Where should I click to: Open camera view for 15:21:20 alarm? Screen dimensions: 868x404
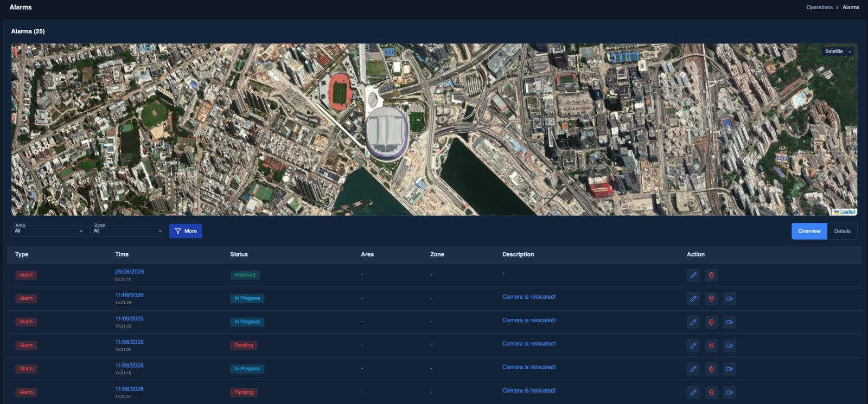730,345
